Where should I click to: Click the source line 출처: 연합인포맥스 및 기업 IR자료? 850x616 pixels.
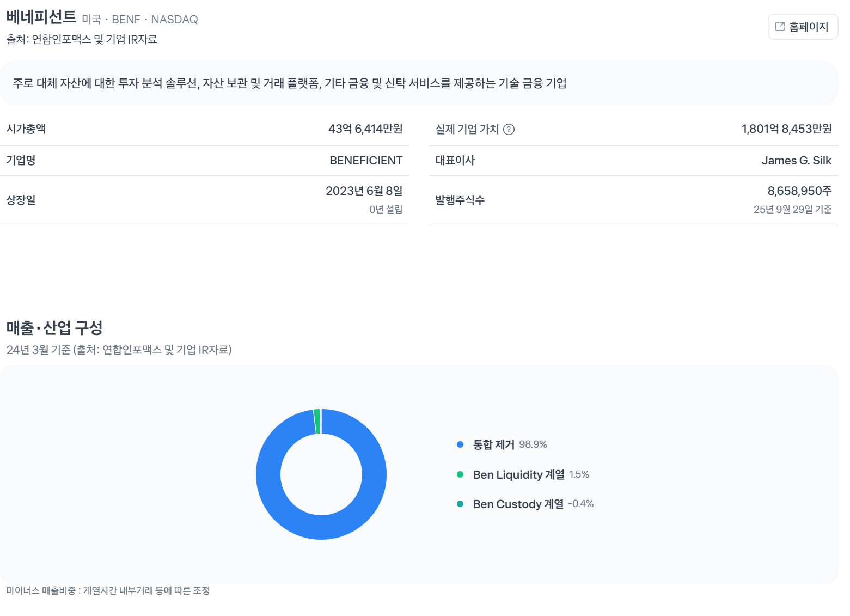point(82,39)
